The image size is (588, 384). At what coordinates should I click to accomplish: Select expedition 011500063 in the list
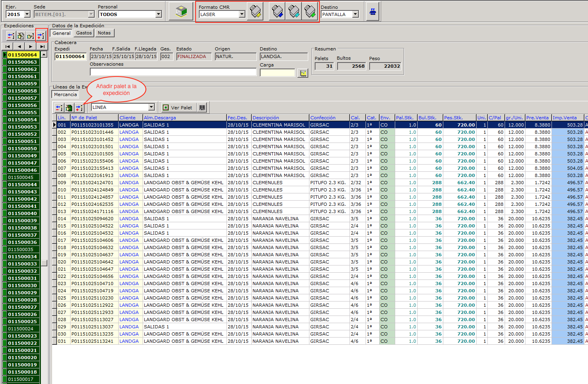(x=22, y=62)
